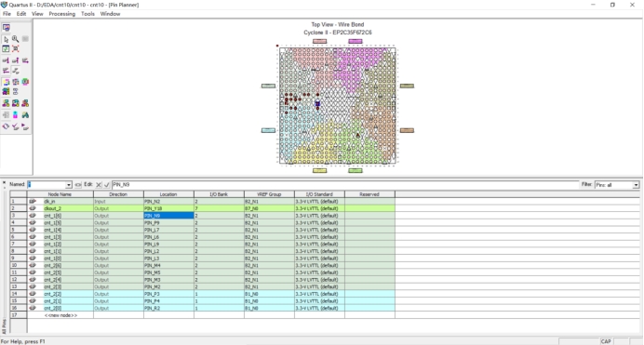Click the input pin icon beside clk_in
The height and width of the screenshot is (345, 644).
point(33,202)
